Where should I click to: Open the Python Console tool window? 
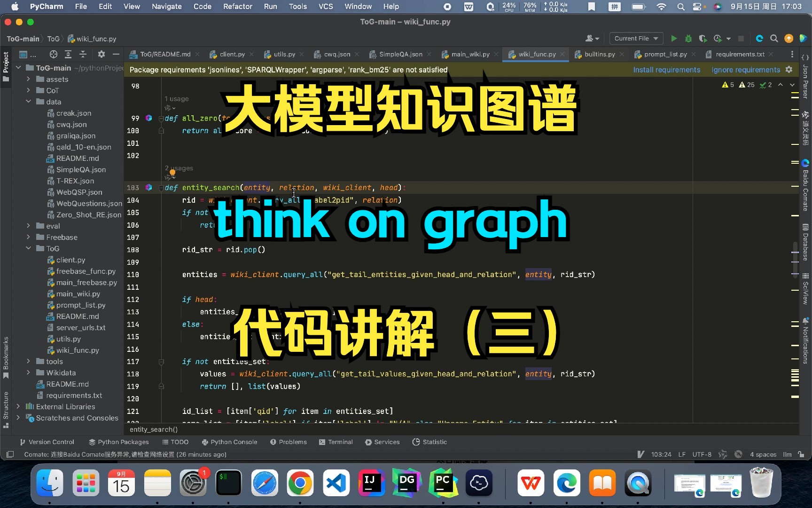[x=229, y=442]
